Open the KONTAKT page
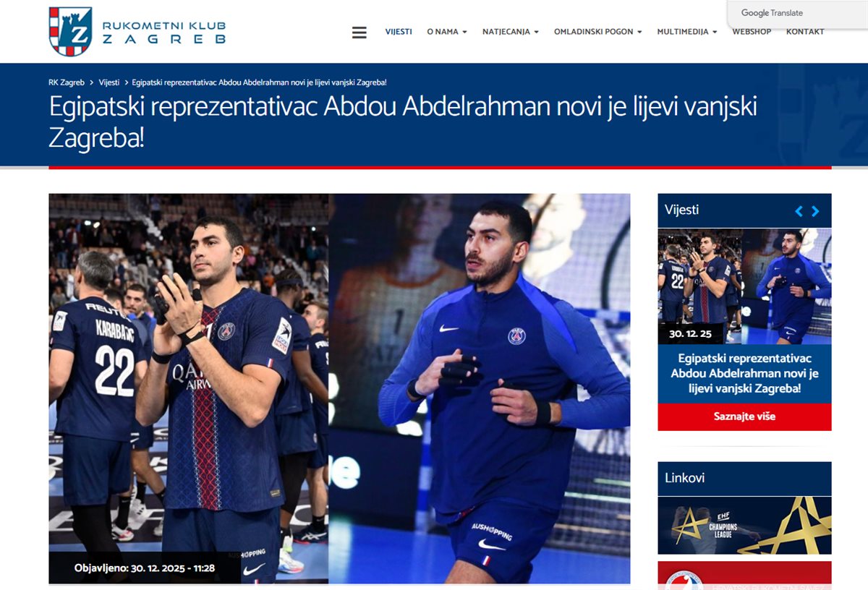The width and height of the screenshot is (868, 590). tap(805, 32)
